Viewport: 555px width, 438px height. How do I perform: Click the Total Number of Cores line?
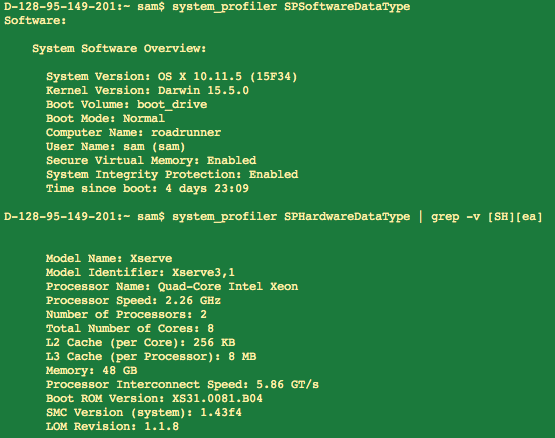(130, 329)
